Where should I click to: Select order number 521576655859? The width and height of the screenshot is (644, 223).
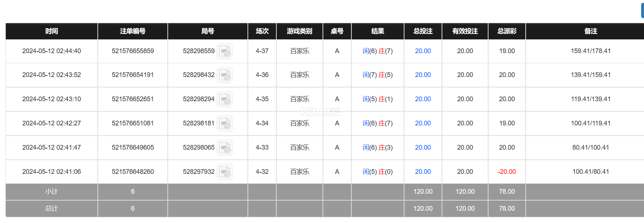[x=133, y=51]
